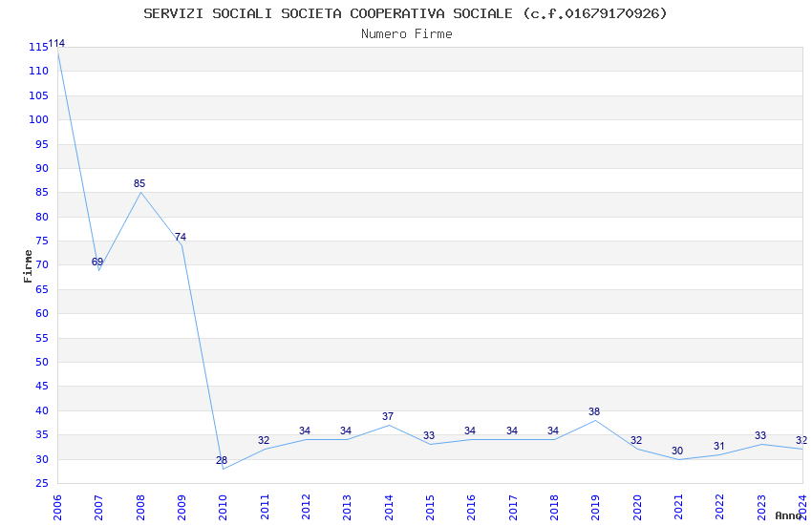
Task: Click the y-axis value 40
Action: pyautogui.click(x=42, y=410)
